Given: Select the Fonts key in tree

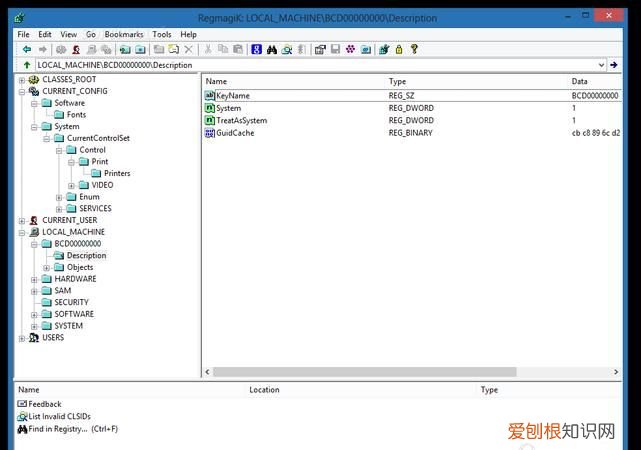Looking at the screenshot, I should (x=76, y=115).
